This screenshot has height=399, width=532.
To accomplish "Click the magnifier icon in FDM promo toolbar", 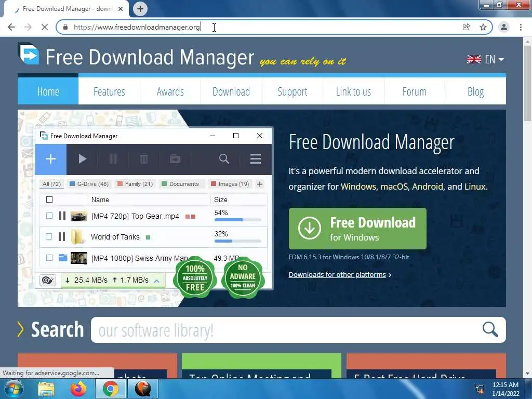I will tap(224, 159).
